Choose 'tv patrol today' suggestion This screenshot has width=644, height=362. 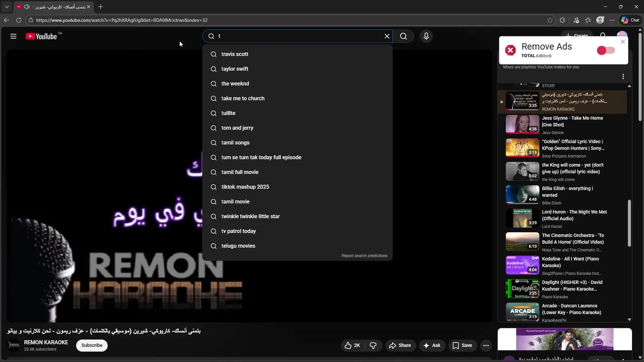click(x=297, y=231)
